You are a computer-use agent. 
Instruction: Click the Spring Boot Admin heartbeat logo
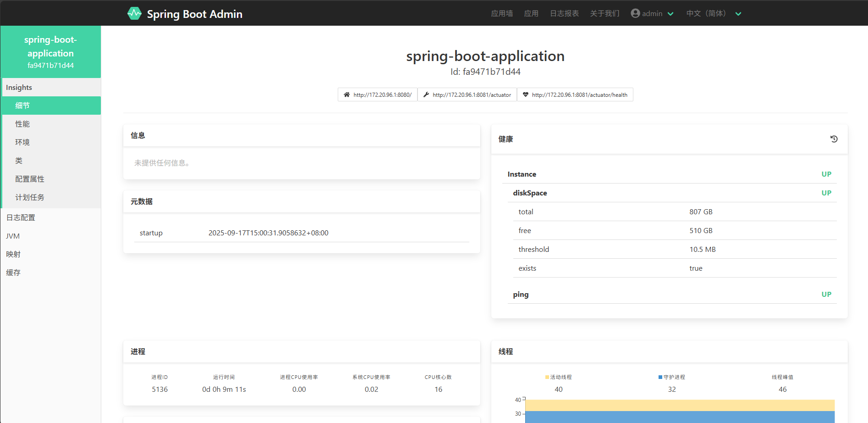coord(134,13)
